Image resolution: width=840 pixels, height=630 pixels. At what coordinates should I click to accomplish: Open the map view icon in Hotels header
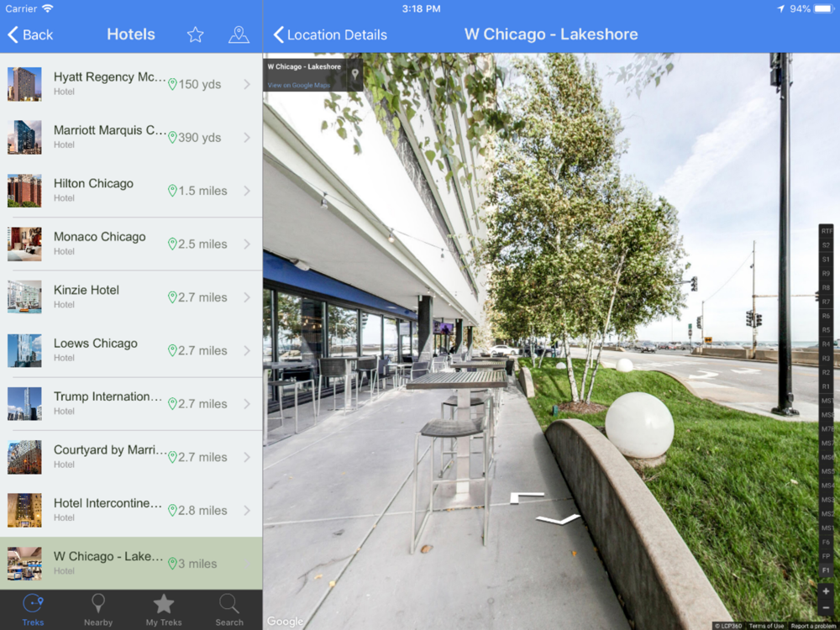(239, 34)
